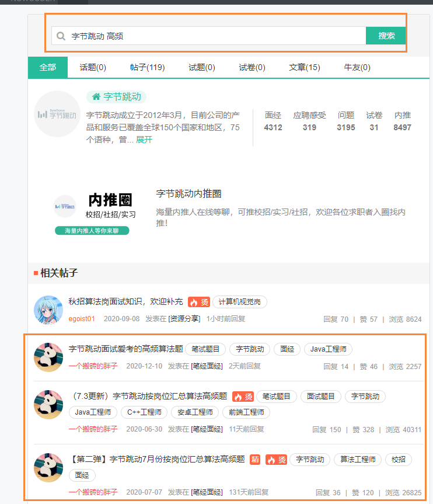Click panda avatar on 第二弹 post
433x504 pixels.
point(48,467)
